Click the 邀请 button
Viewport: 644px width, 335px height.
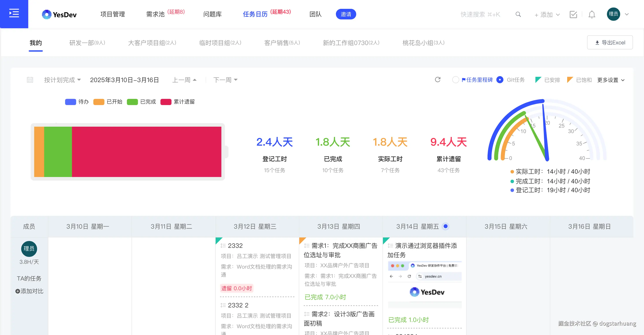(x=346, y=14)
